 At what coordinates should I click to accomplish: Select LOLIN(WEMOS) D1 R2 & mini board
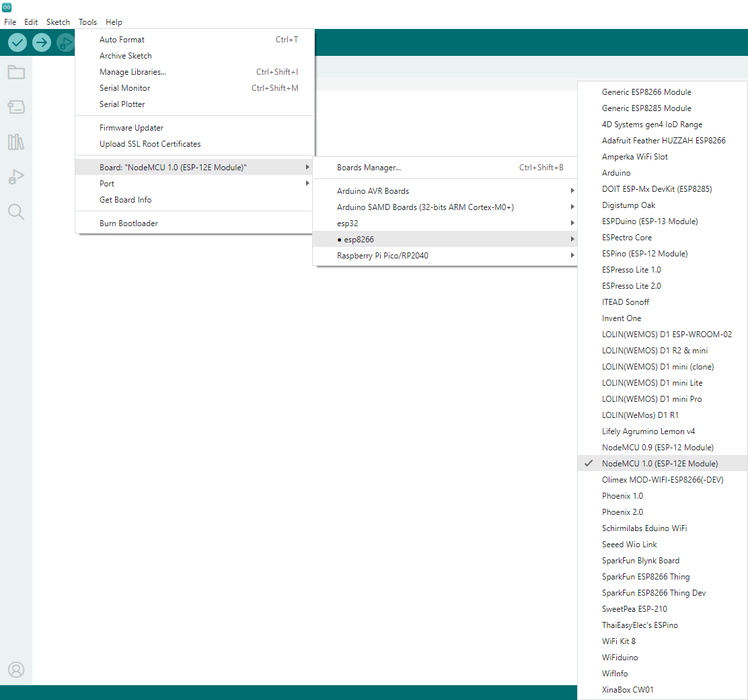(663, 351)
